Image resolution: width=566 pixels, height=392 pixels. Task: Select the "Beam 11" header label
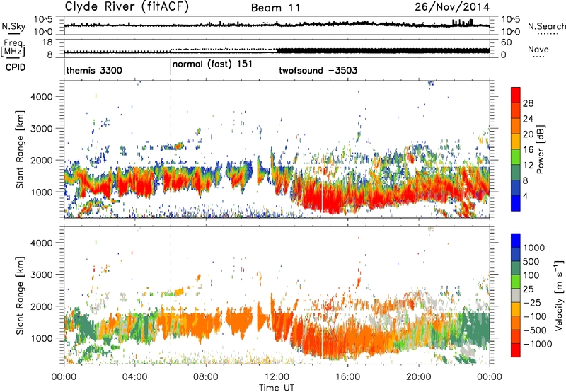tap(276, 8)
